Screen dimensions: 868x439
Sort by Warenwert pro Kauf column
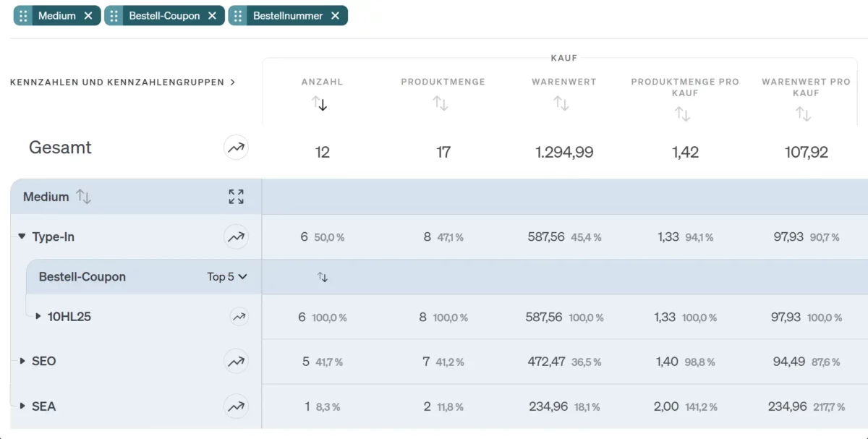point(803,114)
